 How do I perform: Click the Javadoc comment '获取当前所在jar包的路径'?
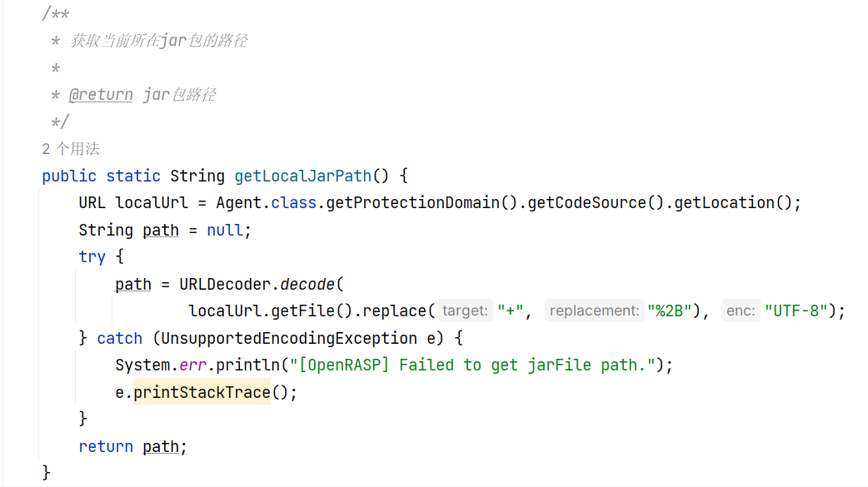[x=158, y=41]
